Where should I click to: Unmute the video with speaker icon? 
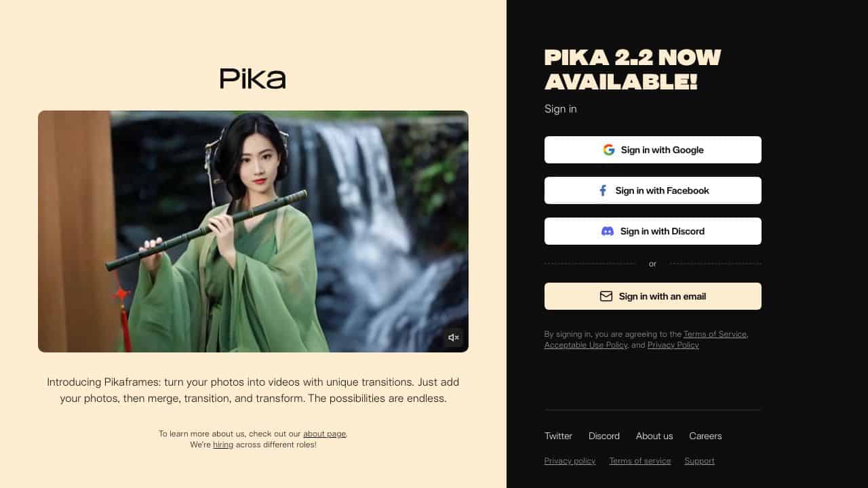[454, 338]
